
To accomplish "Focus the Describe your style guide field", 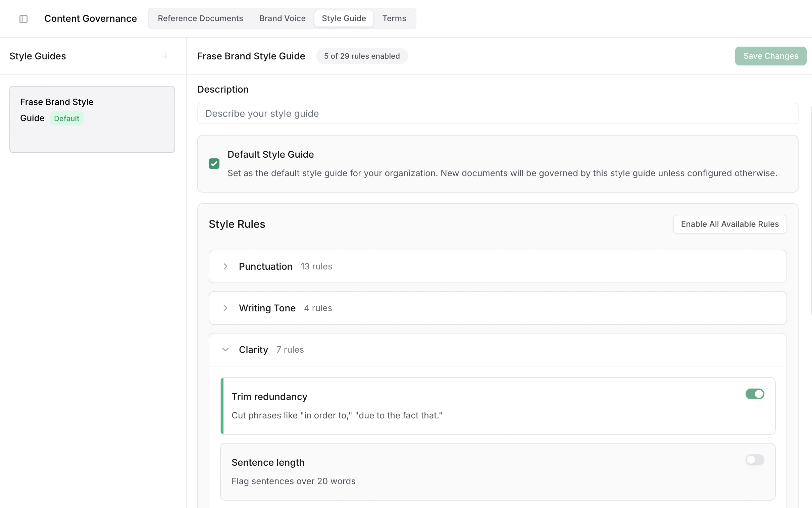I will point(498,113).
